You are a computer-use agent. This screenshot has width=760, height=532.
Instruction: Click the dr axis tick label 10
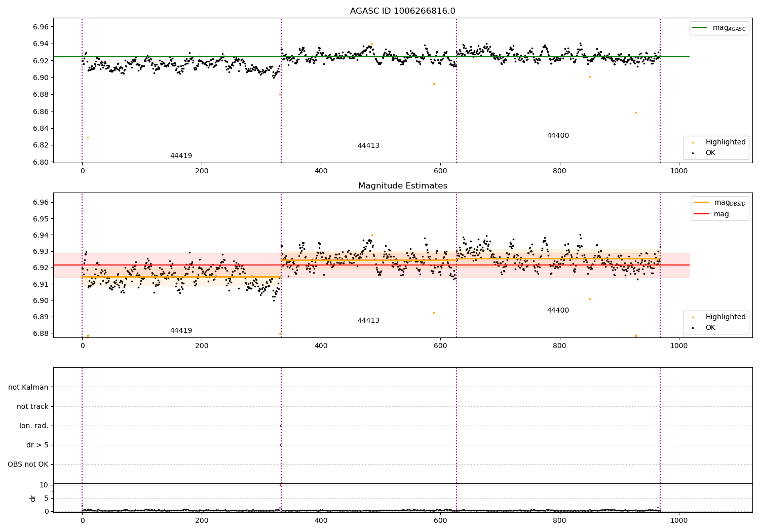(44, 485)
